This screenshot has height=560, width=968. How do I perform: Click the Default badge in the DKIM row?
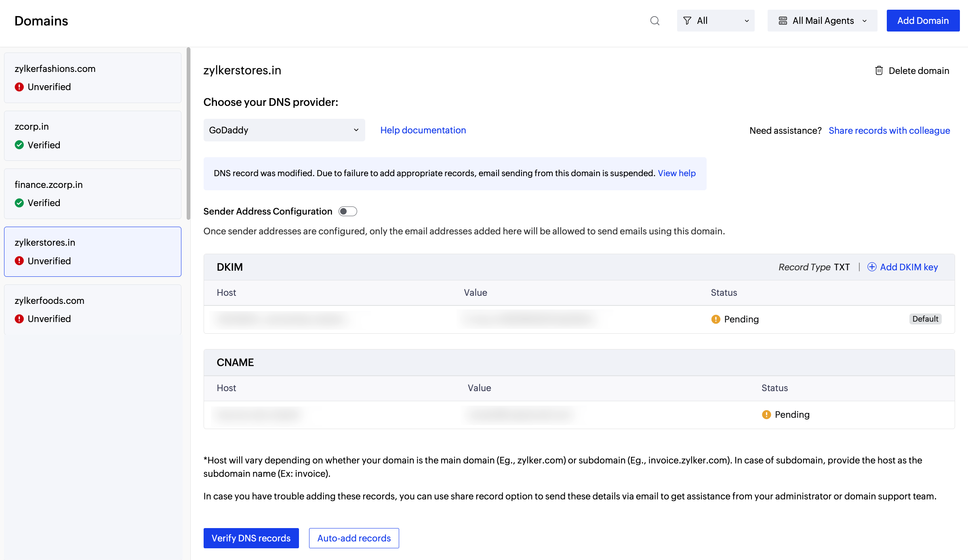pos(925,319)
